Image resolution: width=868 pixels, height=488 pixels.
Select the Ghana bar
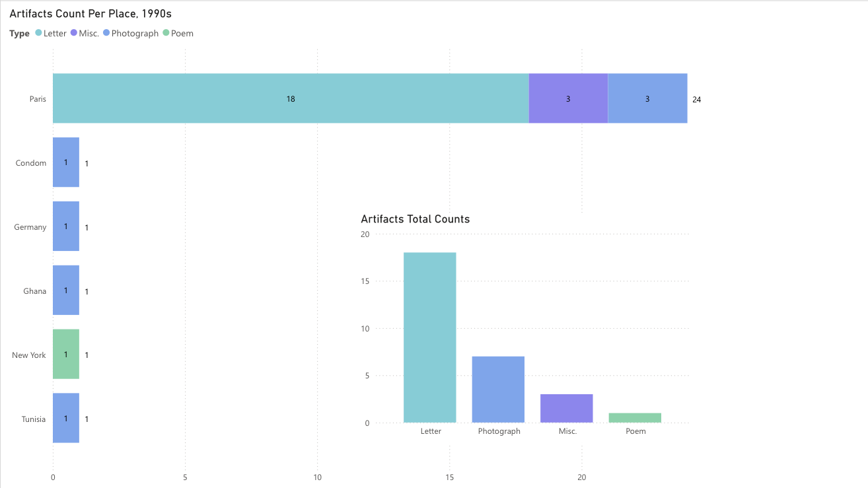coord(66,291)
